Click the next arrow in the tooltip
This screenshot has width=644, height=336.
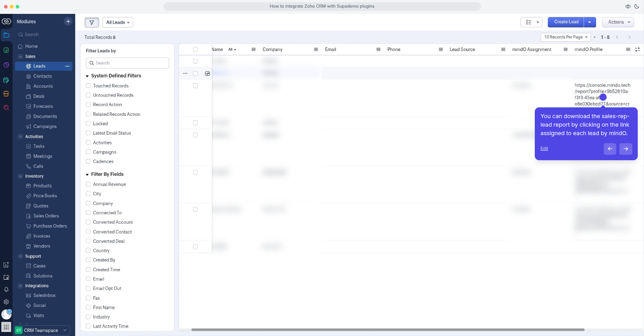pyautogui.click(x=626, y=149)
